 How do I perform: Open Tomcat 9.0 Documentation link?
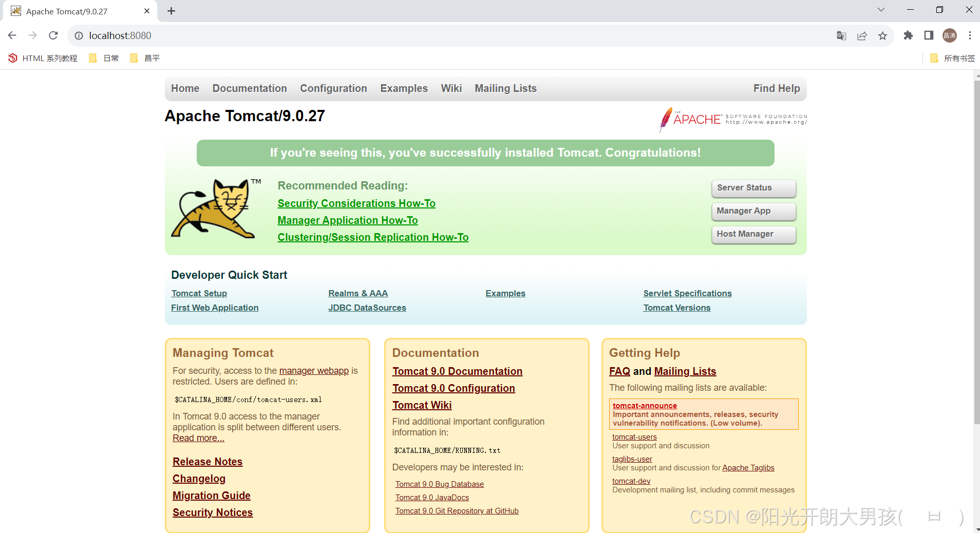tap(457, 371)
